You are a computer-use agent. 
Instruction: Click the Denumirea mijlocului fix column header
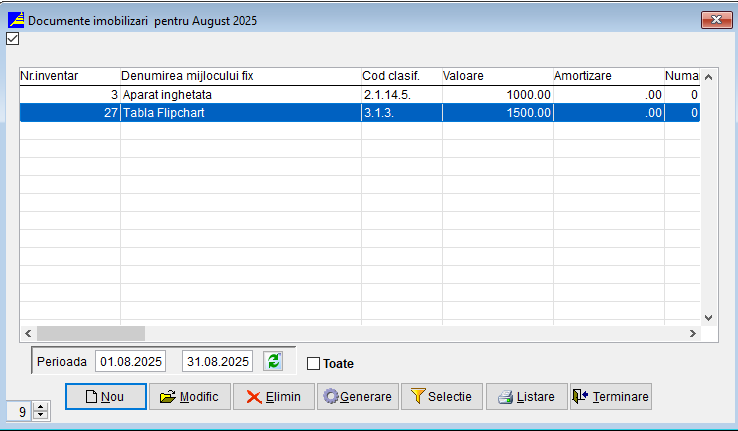pos(240,75)
